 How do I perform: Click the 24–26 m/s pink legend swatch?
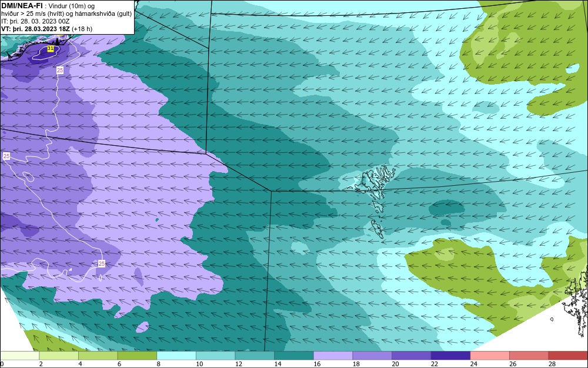point(490,356)
